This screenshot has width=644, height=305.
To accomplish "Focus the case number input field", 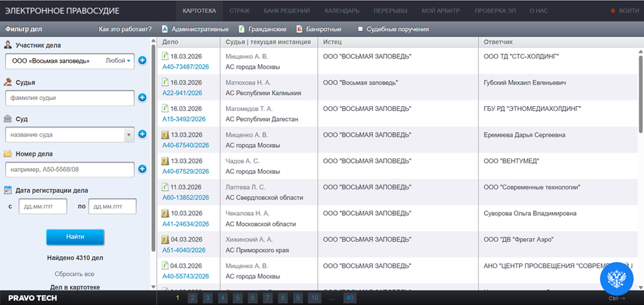I will (x=70, y=169).
